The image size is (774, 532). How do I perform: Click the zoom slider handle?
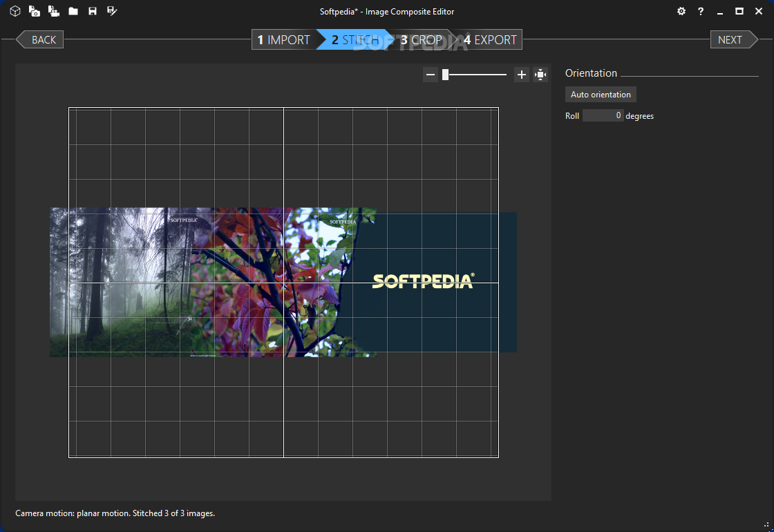[x=445, y=75]
